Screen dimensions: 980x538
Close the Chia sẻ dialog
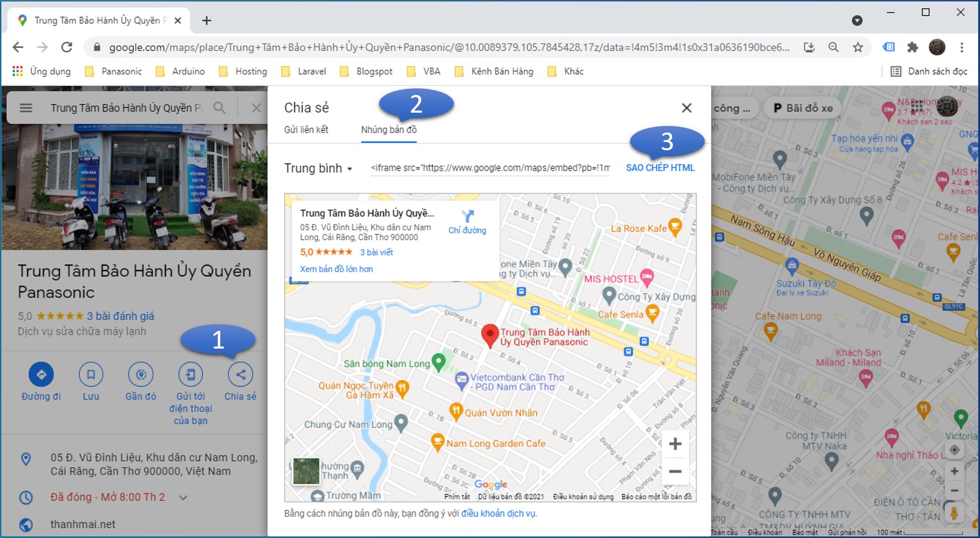point(686,108)
